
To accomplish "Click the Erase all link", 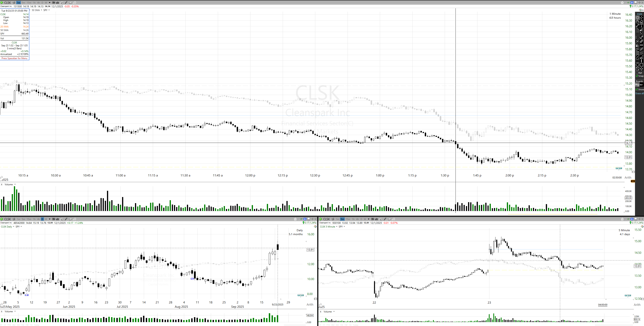I will (x=639, y=93).
